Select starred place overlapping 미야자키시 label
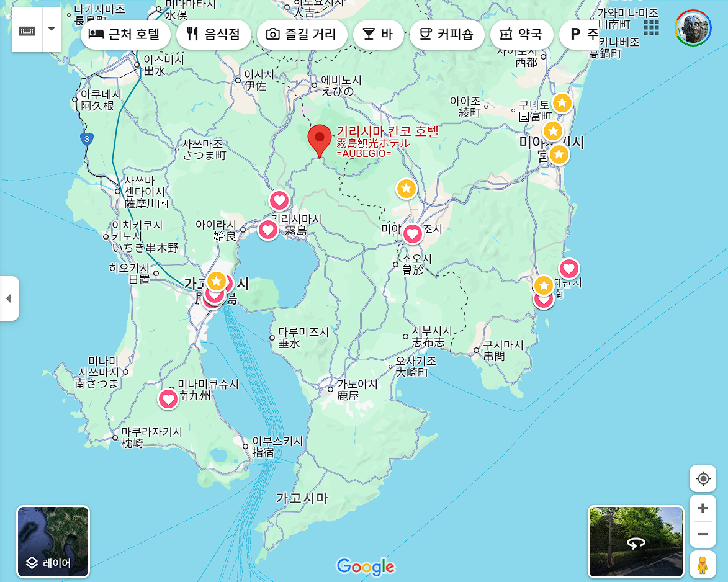Viewport: 728px width, 582px height. [x=559, y=154]
